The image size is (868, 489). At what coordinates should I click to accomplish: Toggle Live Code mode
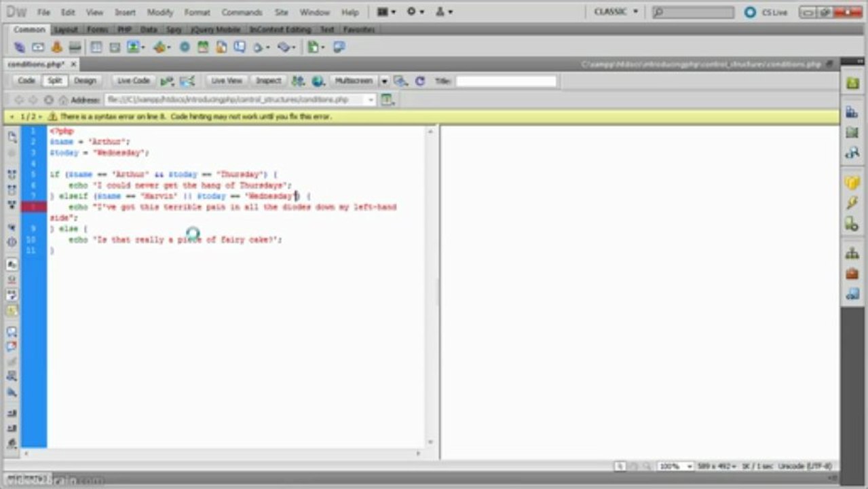point(133,81)
